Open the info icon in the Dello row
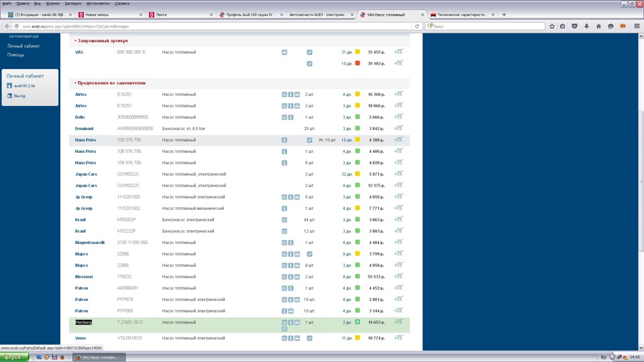The height and width of the screenshot is (362, 644). (290, 117)
